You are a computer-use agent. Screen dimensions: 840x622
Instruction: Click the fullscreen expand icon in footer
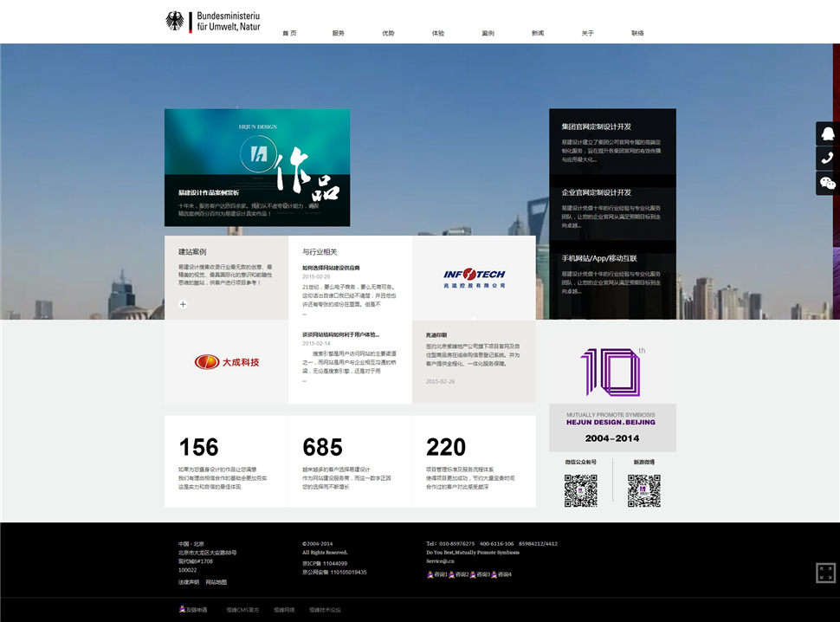pyautogui.click(x=825, y=573)
